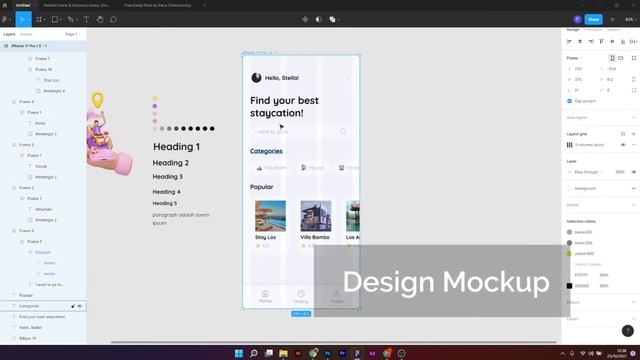Click the Align top icon
640x360 pixels.
point(601,42)
